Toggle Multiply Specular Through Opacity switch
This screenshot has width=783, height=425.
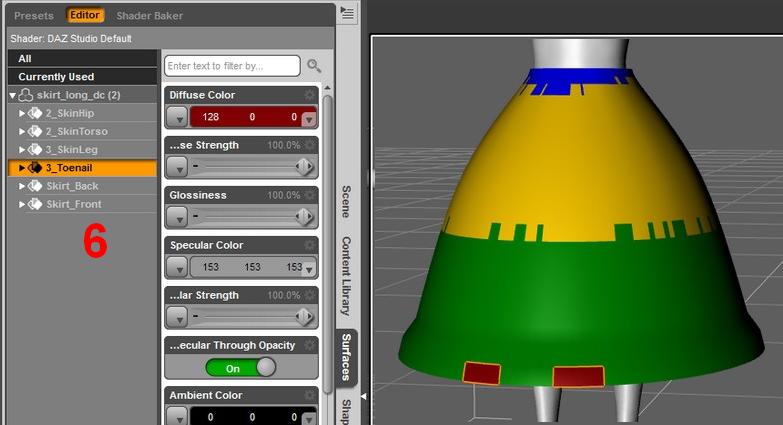[241, 368]
